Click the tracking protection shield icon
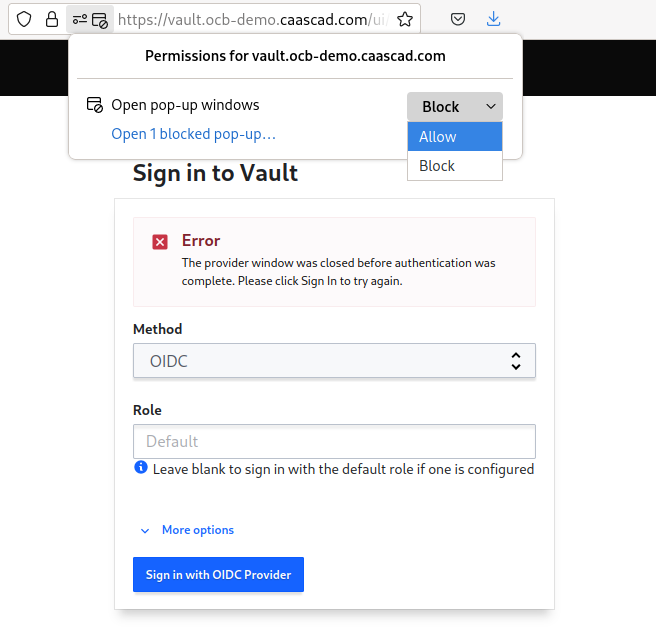 tap(24, 19)
